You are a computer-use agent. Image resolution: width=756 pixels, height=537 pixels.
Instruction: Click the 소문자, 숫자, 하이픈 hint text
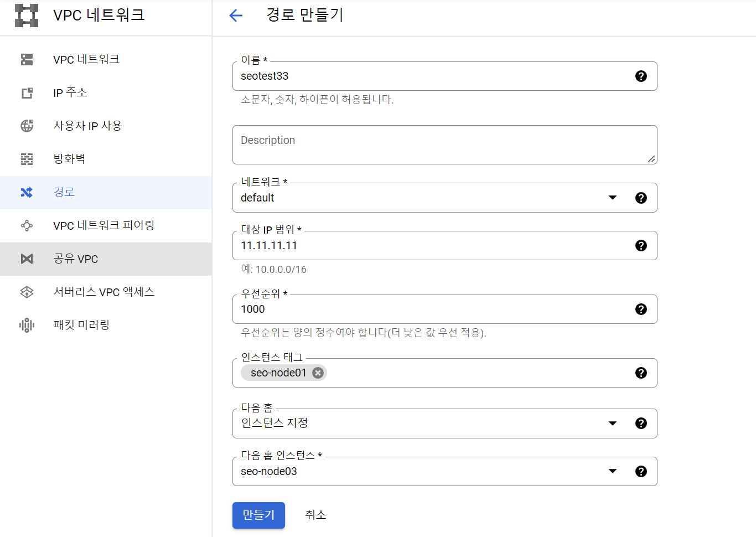(317, 100)
